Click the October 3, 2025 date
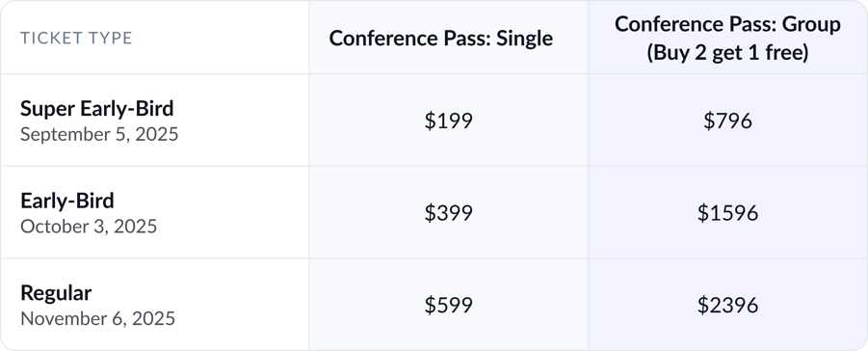Image resolution: width=868 pixels, height=351 pixels. pyautogui.click(x=89, y=227)
